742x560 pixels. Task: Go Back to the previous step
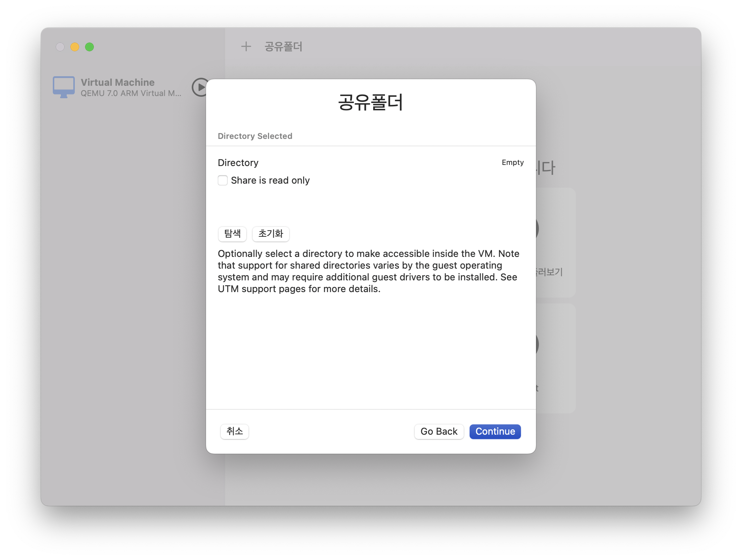[x=439, y=431]
